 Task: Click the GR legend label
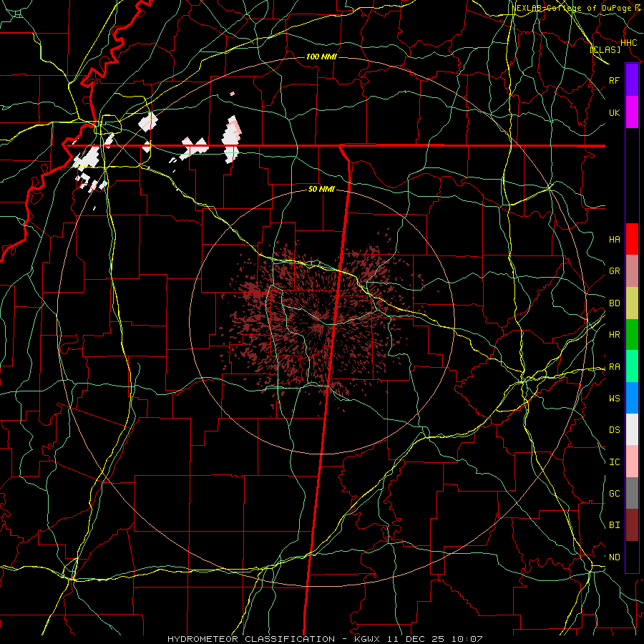click(x=614, y=271)
